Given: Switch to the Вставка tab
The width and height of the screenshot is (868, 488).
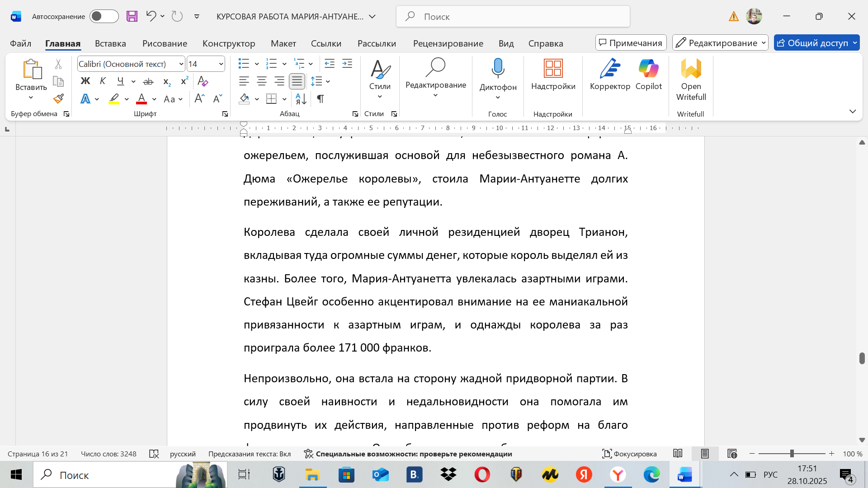Looking at the screenshot, I should pos(110,43).
